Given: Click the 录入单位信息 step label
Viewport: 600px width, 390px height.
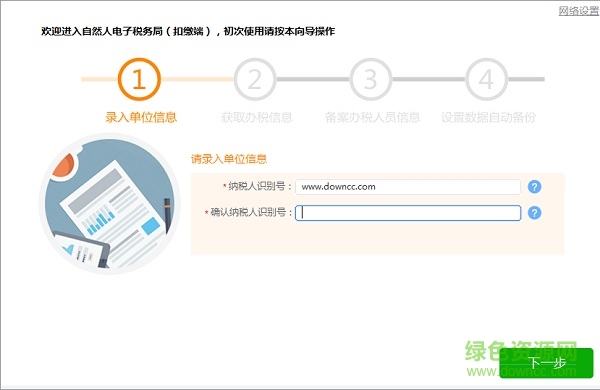Looking at the screenshot, I should 141,117.
